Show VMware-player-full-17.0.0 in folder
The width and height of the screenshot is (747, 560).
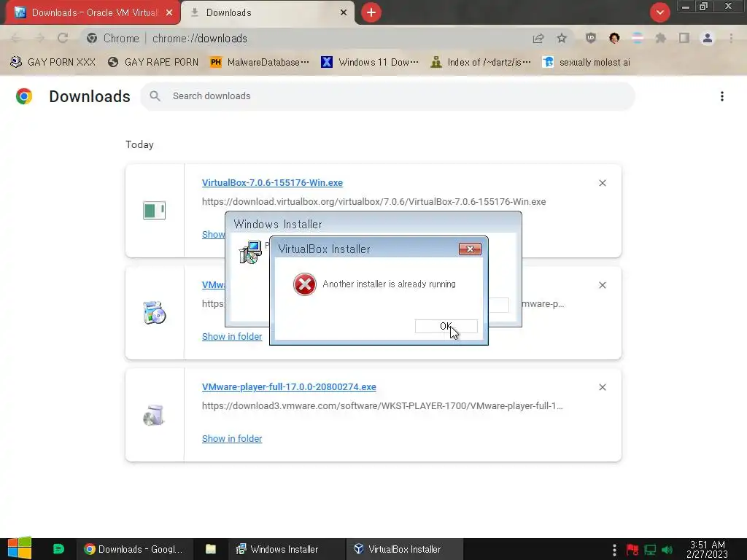pyautogui.click(x=232, y=438)
